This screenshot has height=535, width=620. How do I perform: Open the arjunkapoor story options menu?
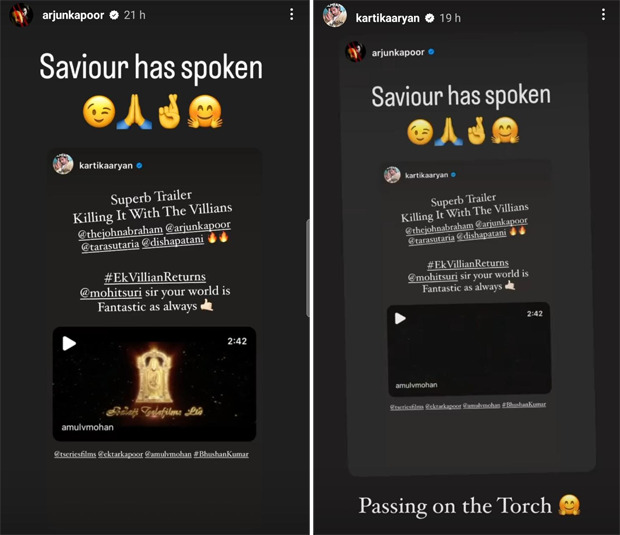click(x=291, y=15)
